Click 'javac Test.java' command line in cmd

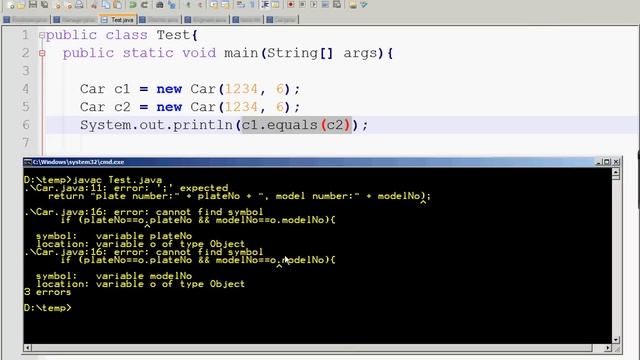coord(93,180)
